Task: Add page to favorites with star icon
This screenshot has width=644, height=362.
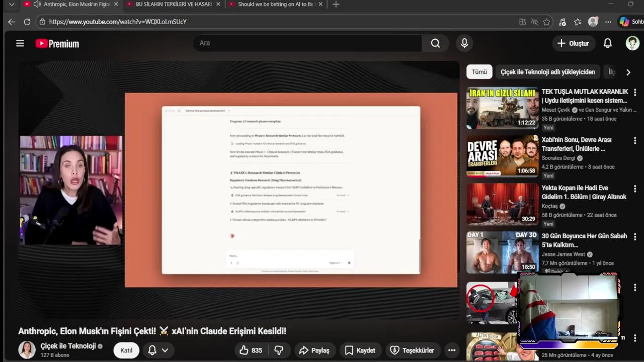Action: coord(547,22)
